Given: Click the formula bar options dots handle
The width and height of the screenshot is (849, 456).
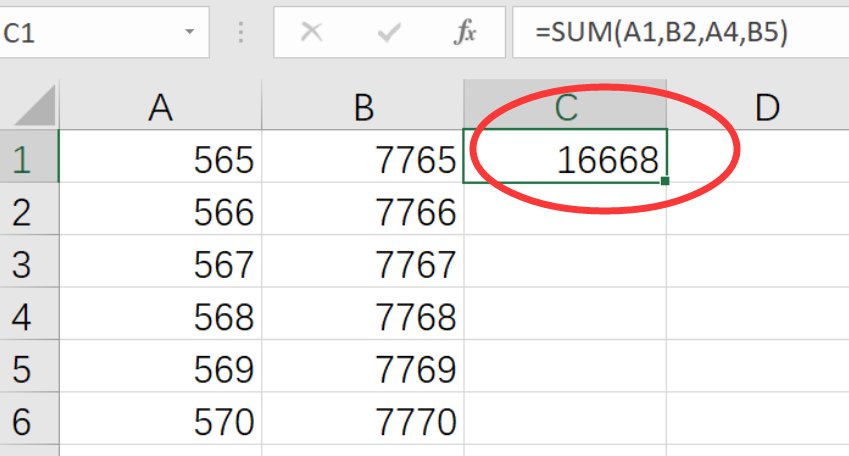Looking at the screenshot, I should [x=241, y=32].
